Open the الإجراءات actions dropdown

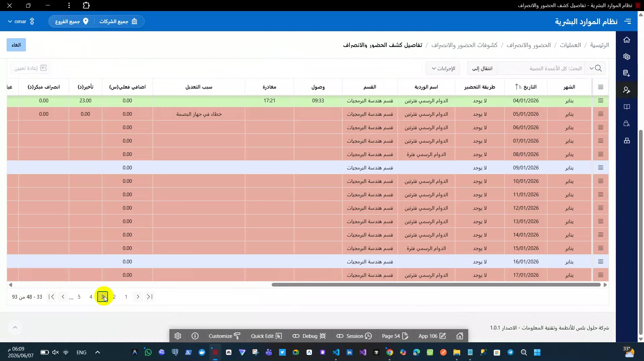coord(443,68)
